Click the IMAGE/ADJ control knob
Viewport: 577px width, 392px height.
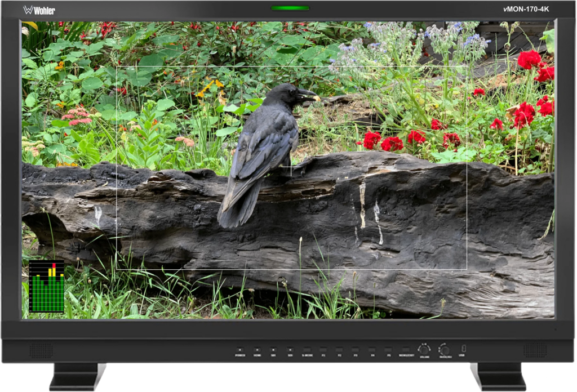tap(446, 349)
